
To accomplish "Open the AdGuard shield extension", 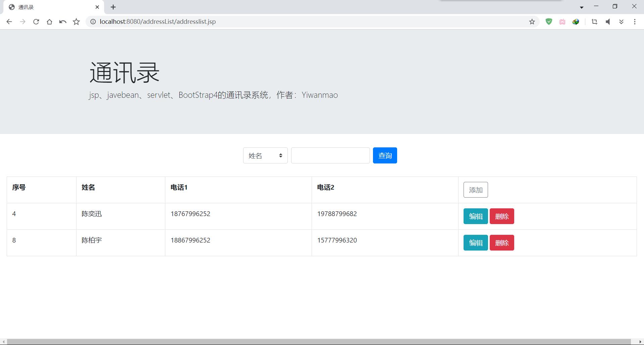I will click(x=549, y=21).
